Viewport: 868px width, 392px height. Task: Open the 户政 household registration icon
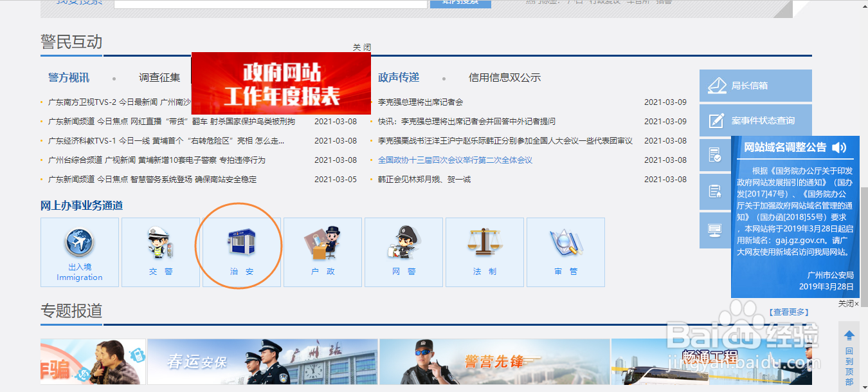[x=322, y=252]
